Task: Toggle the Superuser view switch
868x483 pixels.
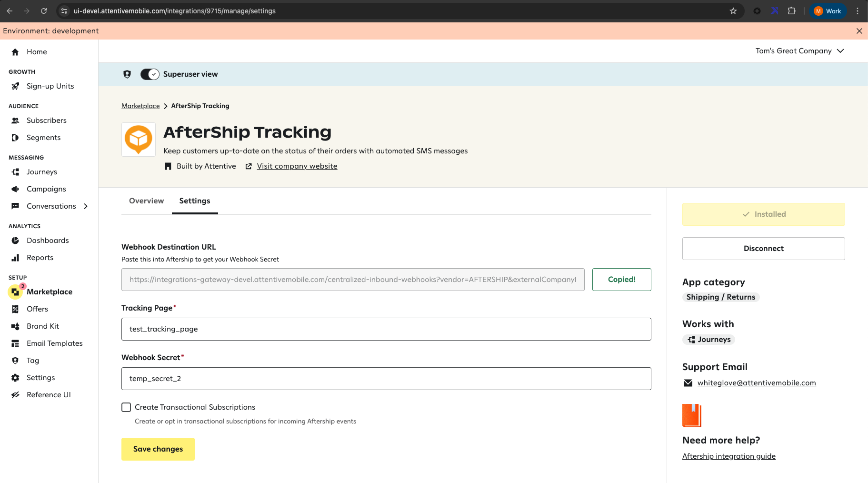Action: pyautogui.click(x=150, y=74)
